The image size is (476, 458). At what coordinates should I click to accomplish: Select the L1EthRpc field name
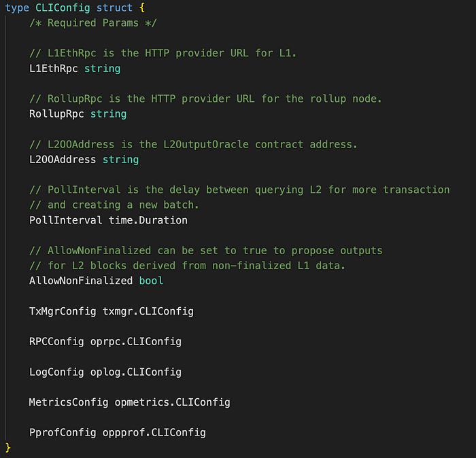click(54, 69)
